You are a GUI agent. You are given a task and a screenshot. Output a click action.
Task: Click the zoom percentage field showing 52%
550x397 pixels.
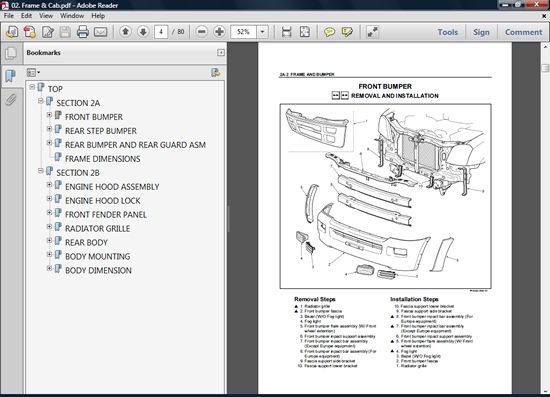[x=243, y=32]
